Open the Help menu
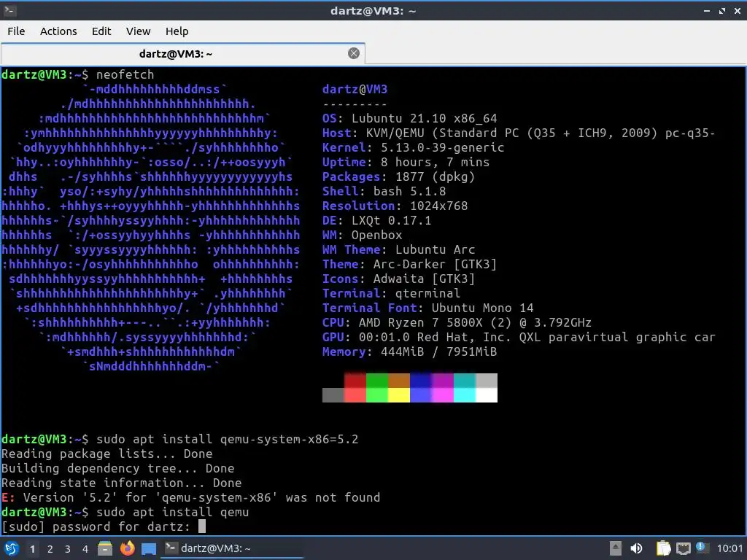The width and height of the screenshot is (747, 560). (177, 31)
